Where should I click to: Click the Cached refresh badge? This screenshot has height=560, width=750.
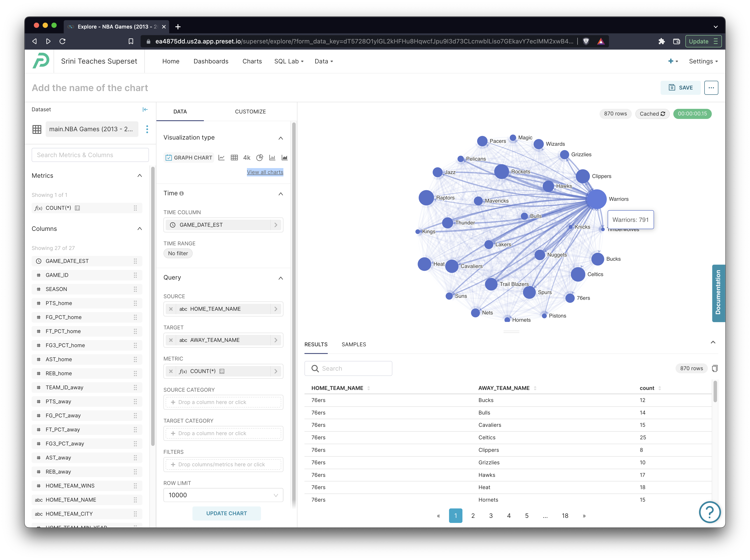[652, 114]
